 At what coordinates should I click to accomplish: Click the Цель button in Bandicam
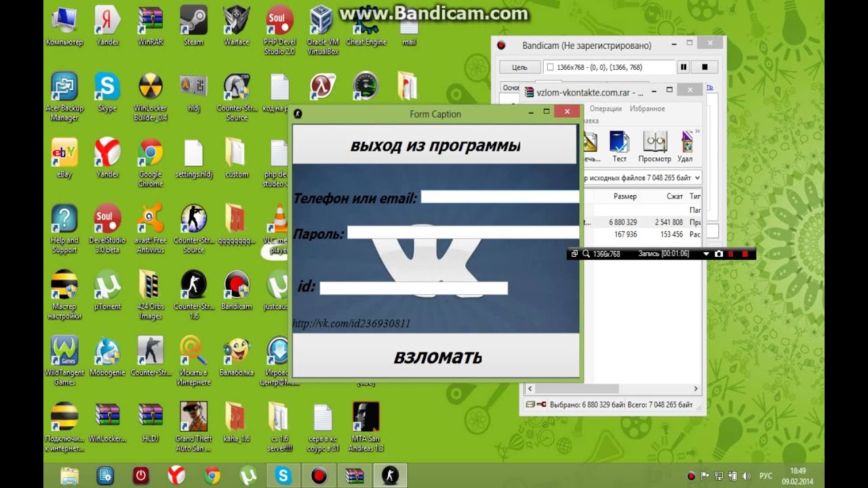519,67
